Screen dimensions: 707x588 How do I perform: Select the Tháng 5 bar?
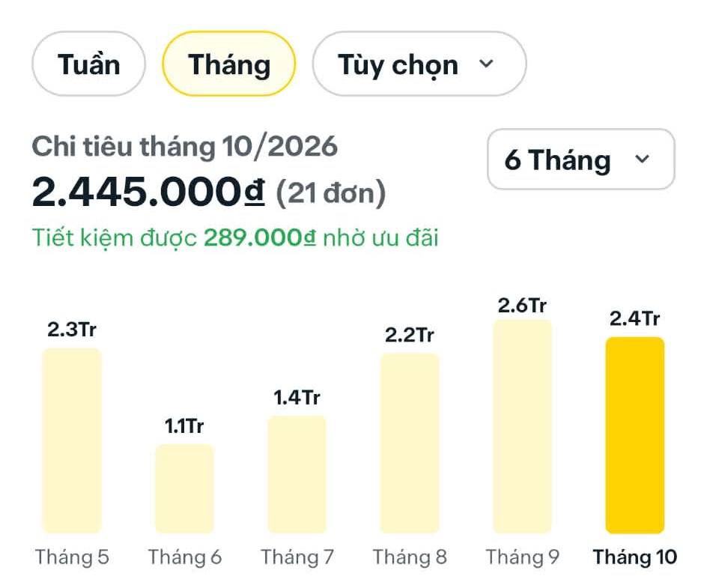pyautogui.click(x=72, y=440)
